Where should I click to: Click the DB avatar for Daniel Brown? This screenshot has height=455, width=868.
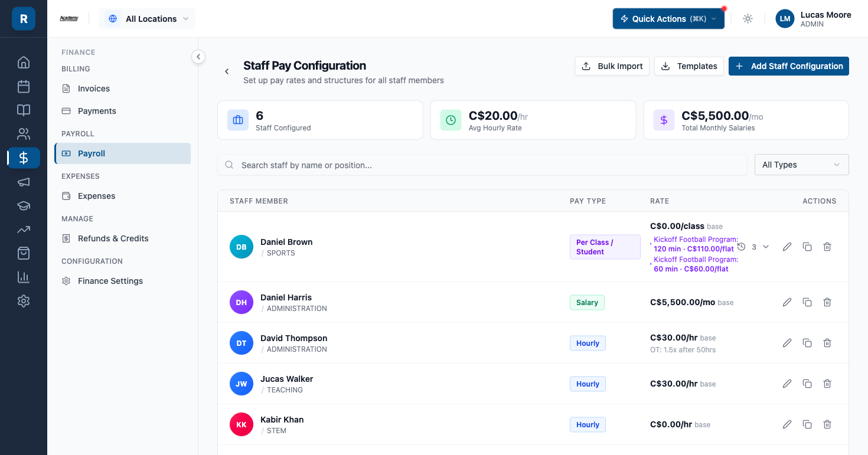[242, 247]
